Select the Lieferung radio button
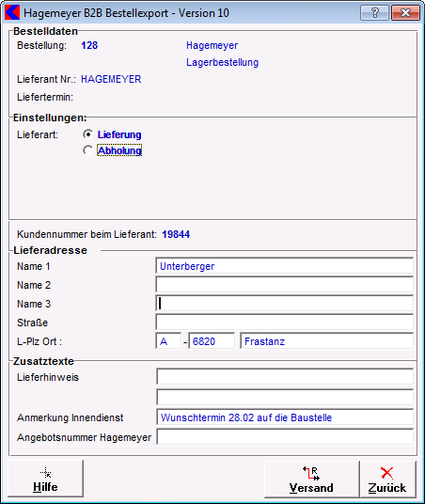The image size is (425, 504). coord(87,134)
